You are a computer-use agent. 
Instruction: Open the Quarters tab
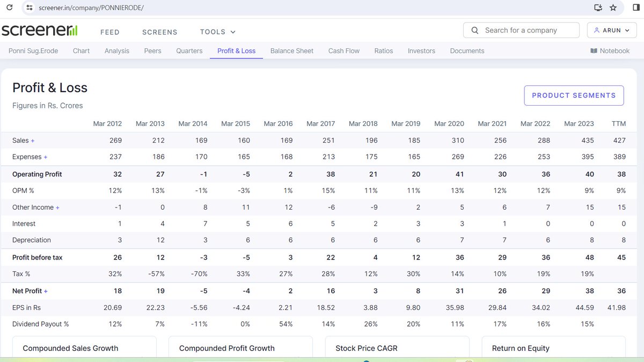(x=189, y=50)
